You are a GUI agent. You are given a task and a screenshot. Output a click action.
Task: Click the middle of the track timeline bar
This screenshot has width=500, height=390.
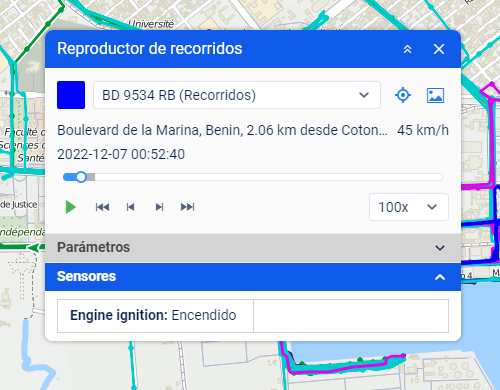253,177
